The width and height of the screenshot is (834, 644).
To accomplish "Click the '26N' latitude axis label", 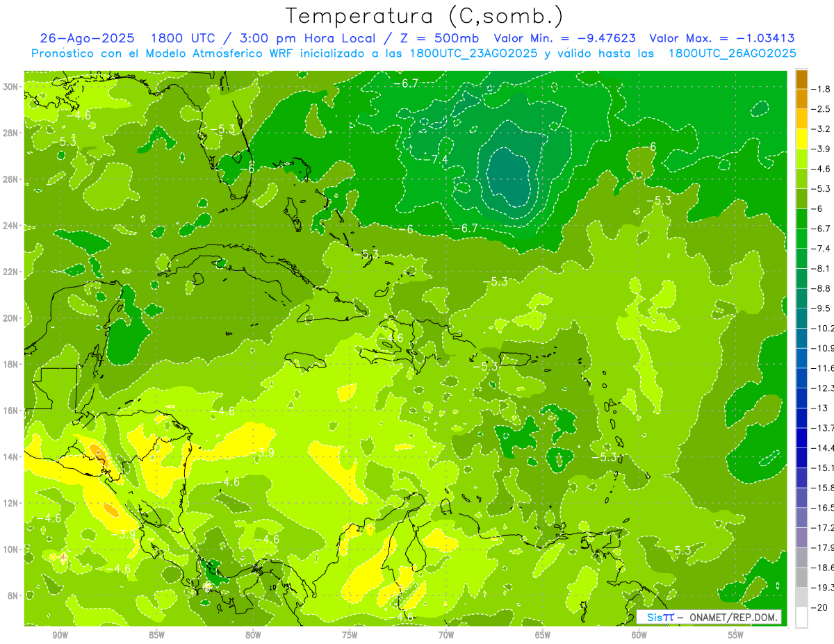I will pos(12,179).
